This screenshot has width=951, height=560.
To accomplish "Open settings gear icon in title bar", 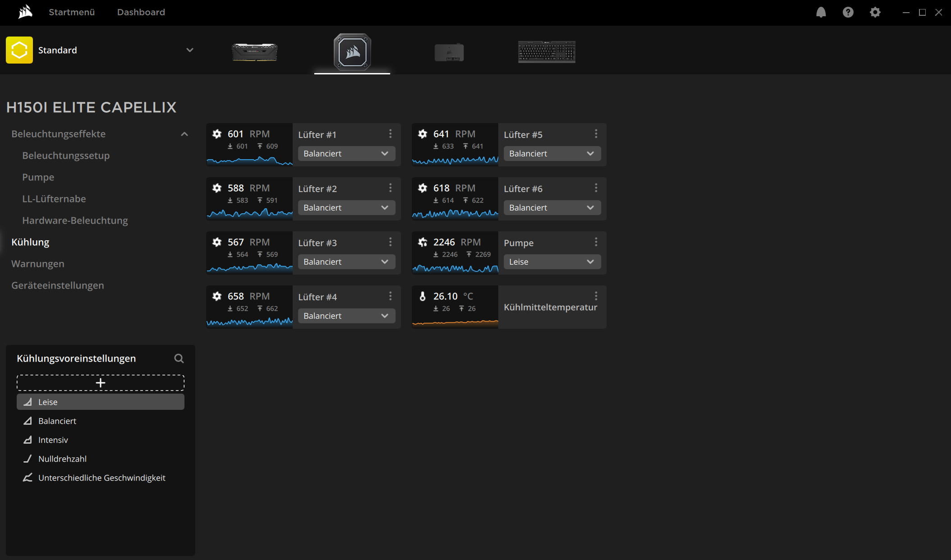I will coord(875,12).
